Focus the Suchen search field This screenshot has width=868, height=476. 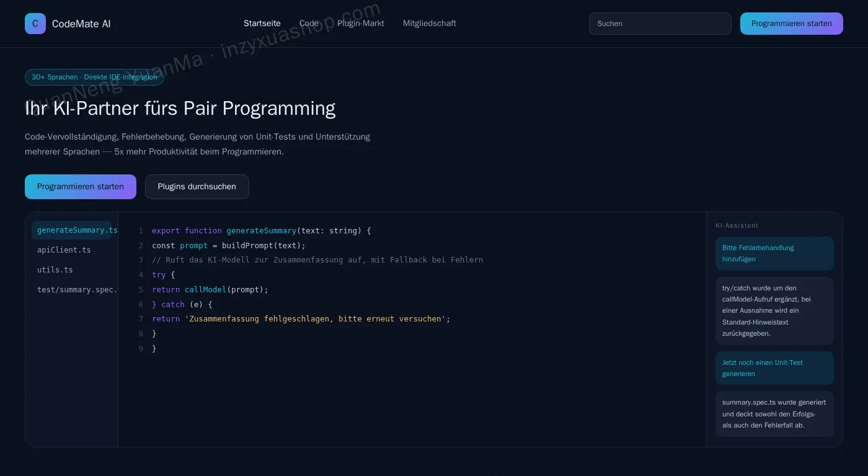660,24
